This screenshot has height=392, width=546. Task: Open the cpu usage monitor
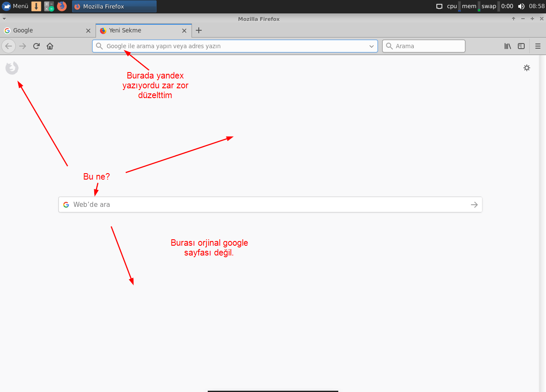(453, 6)
